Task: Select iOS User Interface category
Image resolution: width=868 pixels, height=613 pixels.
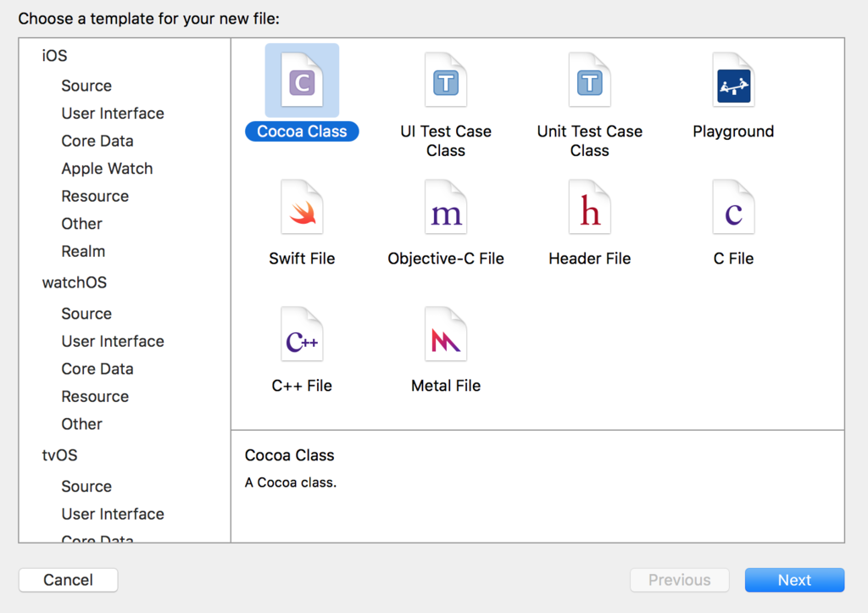Action: (113, 114)
